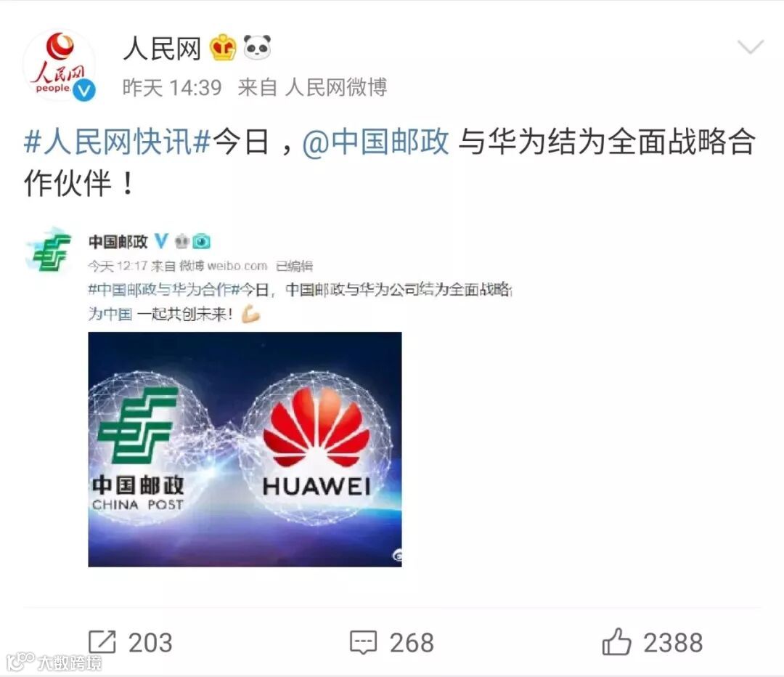Open the #人民网快讯# hashtag
The width and height of the screenshot is (784, 677).
[x=118, y=142]
